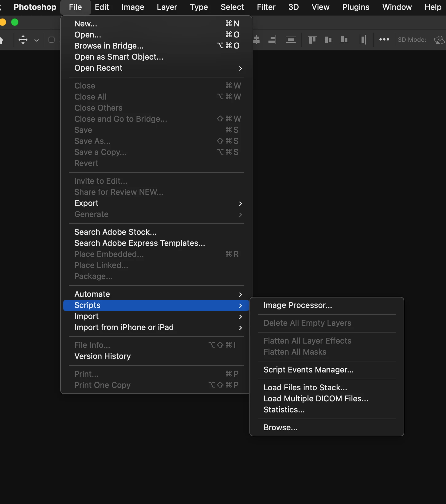The height and width of the screenshot is (504, 446).
Task: Open the Plugins menu
Action: [356, 7]
